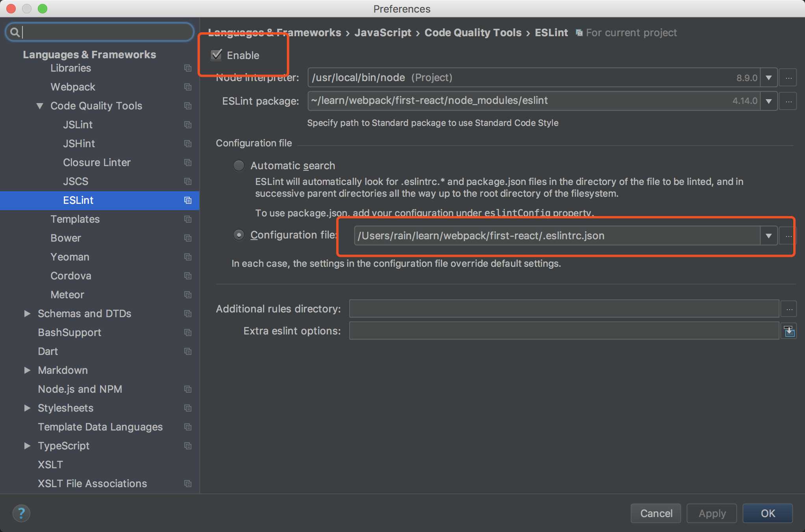Screen dimensions: 805x532
Task: Open the XSLT settings page
Action: pyautogui.click(x=50, y=465)
